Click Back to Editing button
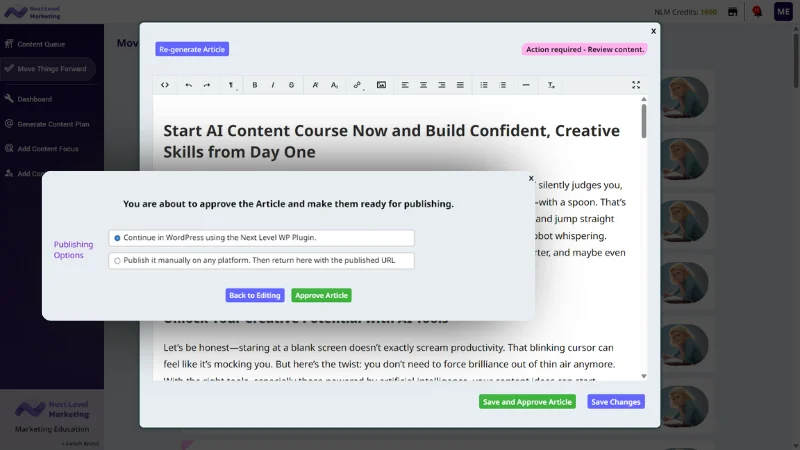This screenshot has height=450, width=800. tap(255, 295)
